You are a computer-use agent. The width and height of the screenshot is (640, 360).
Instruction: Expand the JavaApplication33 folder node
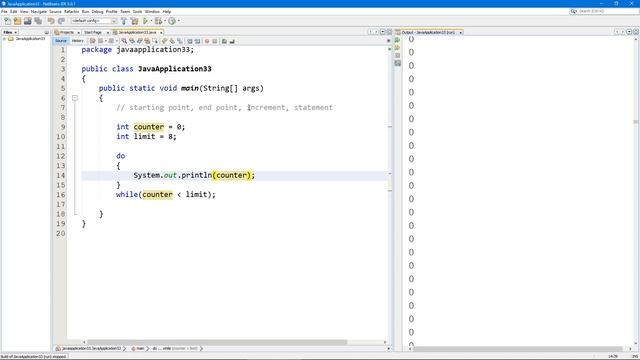[4, 39]
